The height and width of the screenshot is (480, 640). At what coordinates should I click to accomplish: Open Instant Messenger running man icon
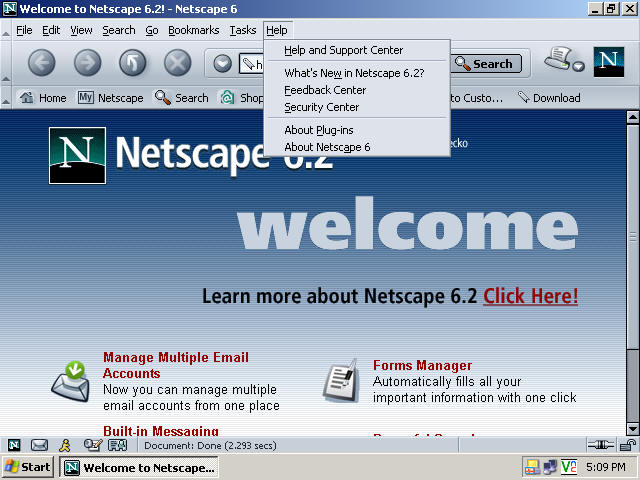pyautogui.click(x=64, y=445)
